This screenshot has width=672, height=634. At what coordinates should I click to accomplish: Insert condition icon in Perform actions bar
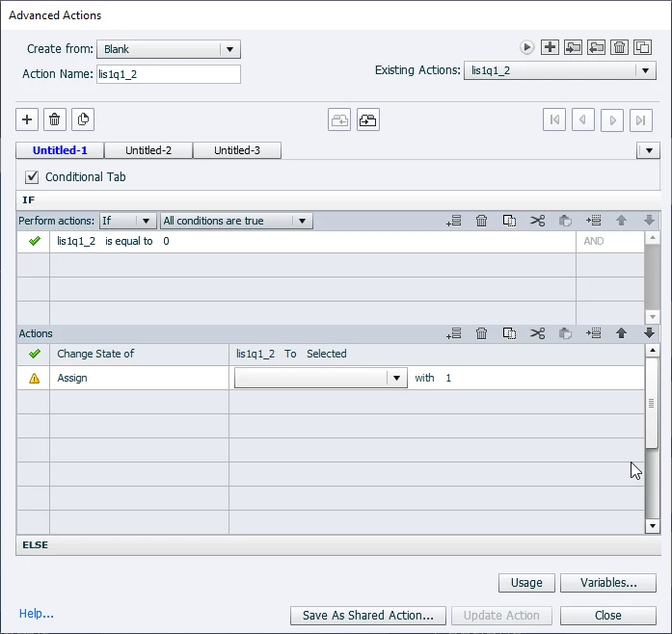594,221
